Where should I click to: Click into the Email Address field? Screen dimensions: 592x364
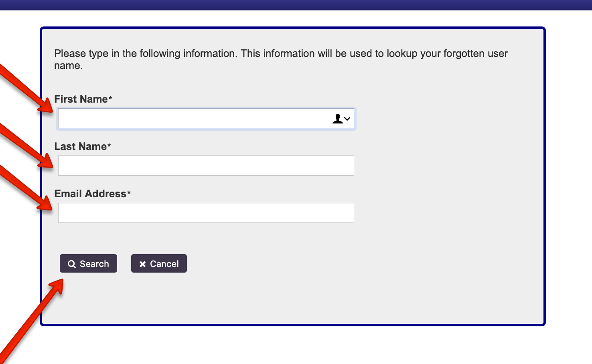coord(206,213)
